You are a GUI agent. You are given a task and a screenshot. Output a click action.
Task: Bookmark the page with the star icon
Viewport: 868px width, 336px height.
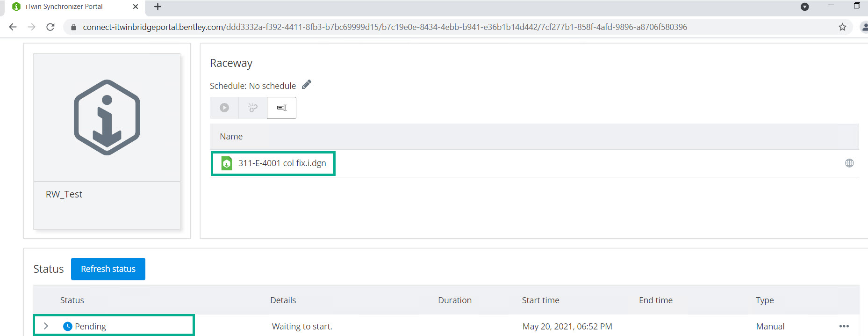842,27
